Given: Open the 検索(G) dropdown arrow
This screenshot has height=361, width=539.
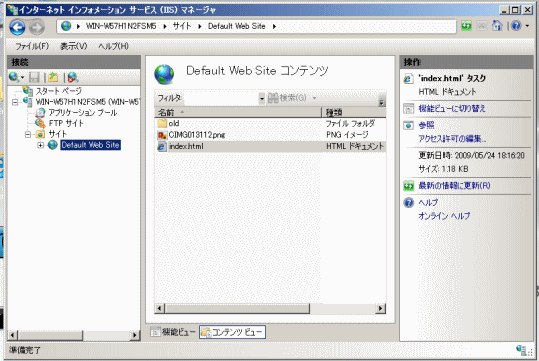Looking at the screenshot, I should [314, 98].
